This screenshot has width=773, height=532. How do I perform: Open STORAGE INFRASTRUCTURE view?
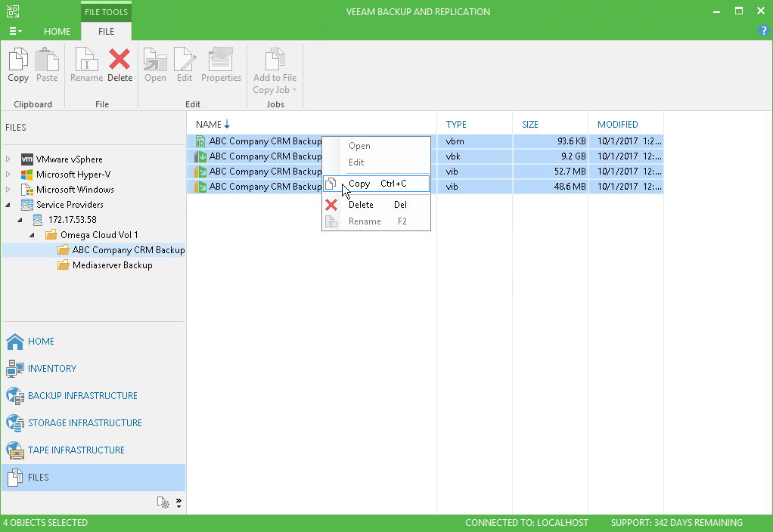pyautogui.click(x=85, y=422)
